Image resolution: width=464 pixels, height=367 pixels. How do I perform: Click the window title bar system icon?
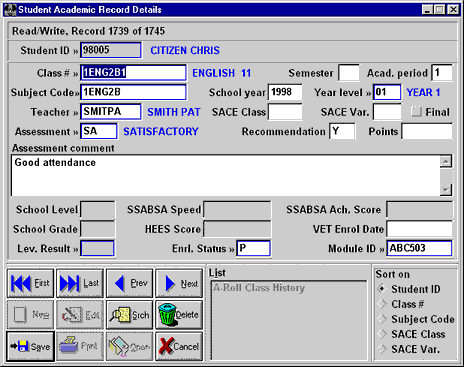click(x=10, y=10)
